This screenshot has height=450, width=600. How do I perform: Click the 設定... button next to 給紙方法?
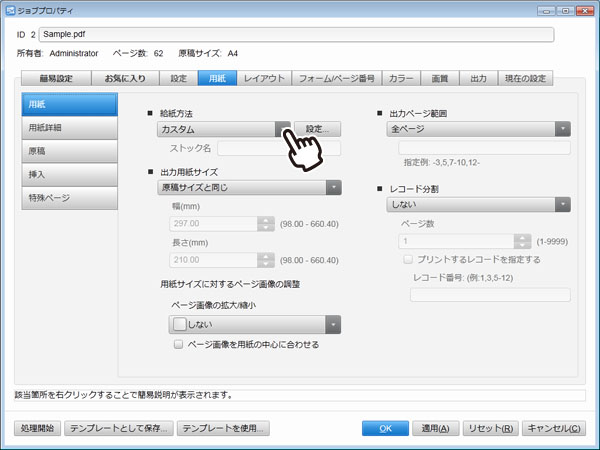coord(317,129)
